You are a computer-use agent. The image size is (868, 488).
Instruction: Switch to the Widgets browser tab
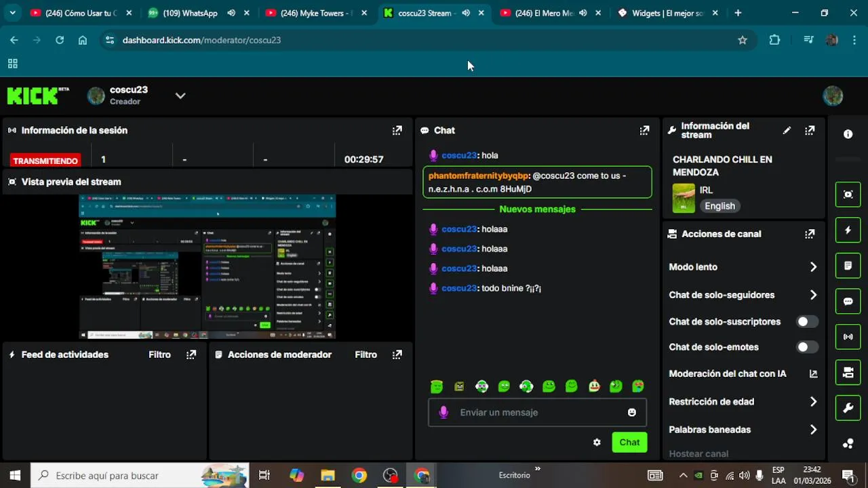coord(668,13)
